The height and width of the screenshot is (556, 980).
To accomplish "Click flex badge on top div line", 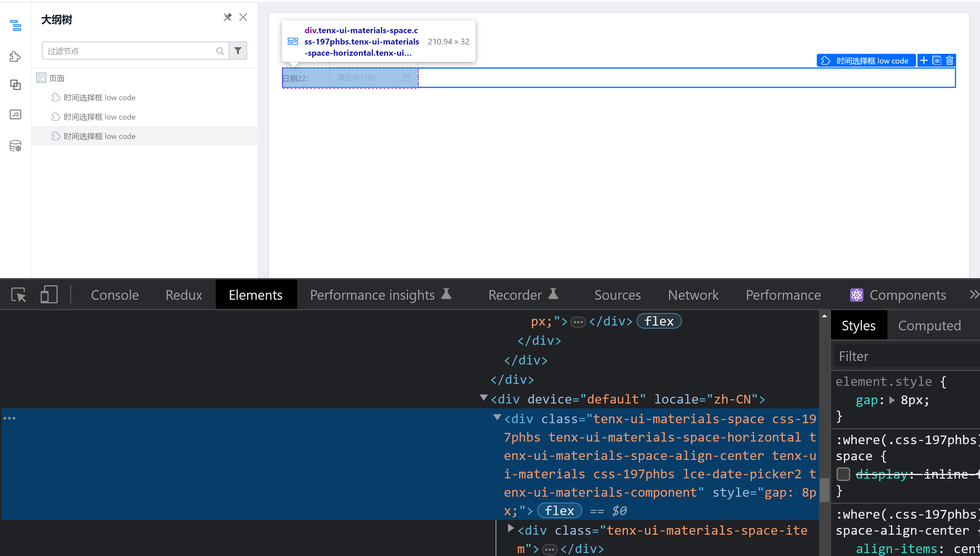I will click(x=659, y=321).
